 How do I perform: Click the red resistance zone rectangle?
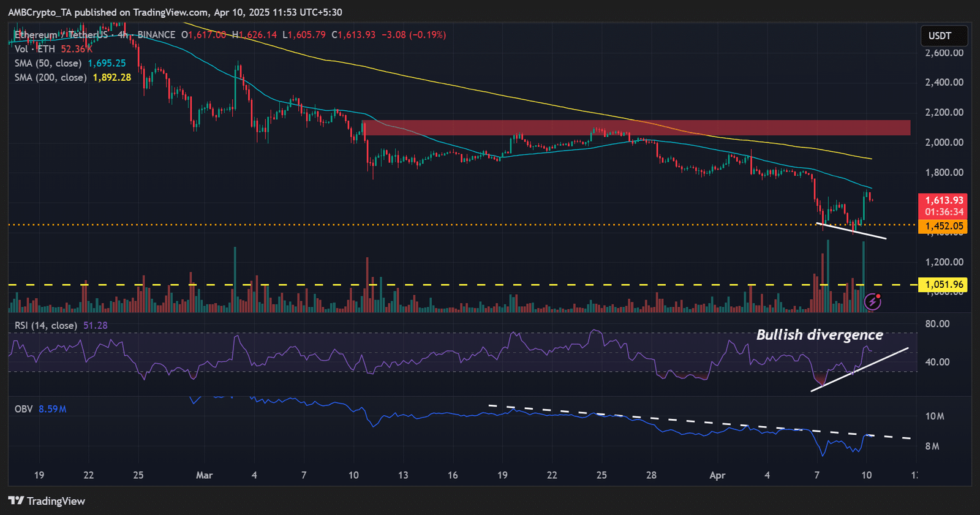point(637,128)
